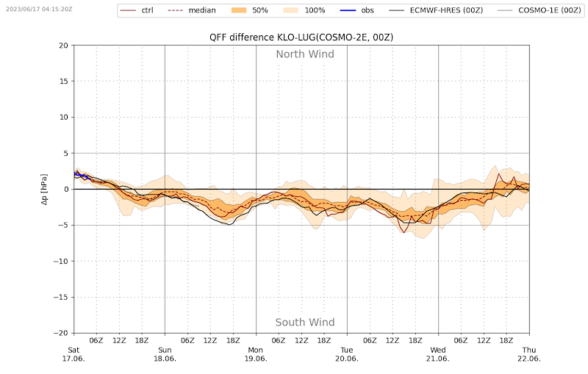Click the y-axis tick value −20
588x374 pixels.
click(61, 333)
